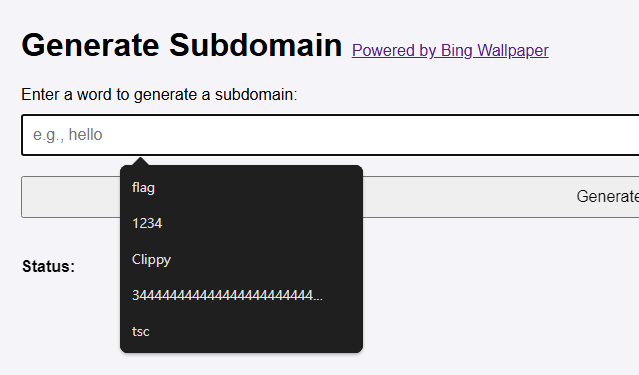The height and width of the screenshot is (375, 639).
Task: Click the ellipsis ending the long 3444 suggestion
Action: (x=318, y=297)
